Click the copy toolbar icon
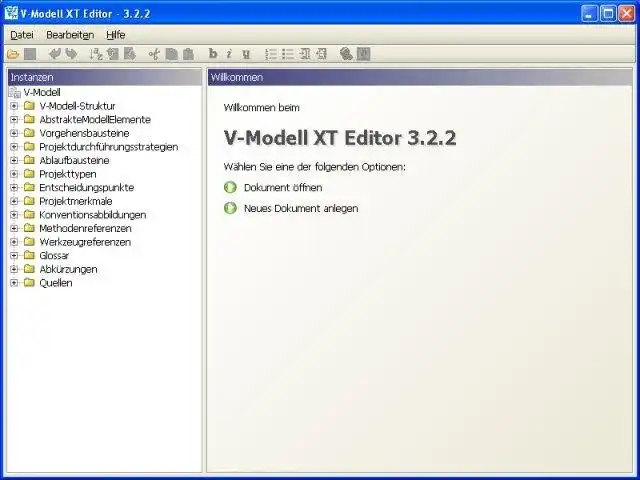This screenshot has width=640, height=480. tap(171, 54)
